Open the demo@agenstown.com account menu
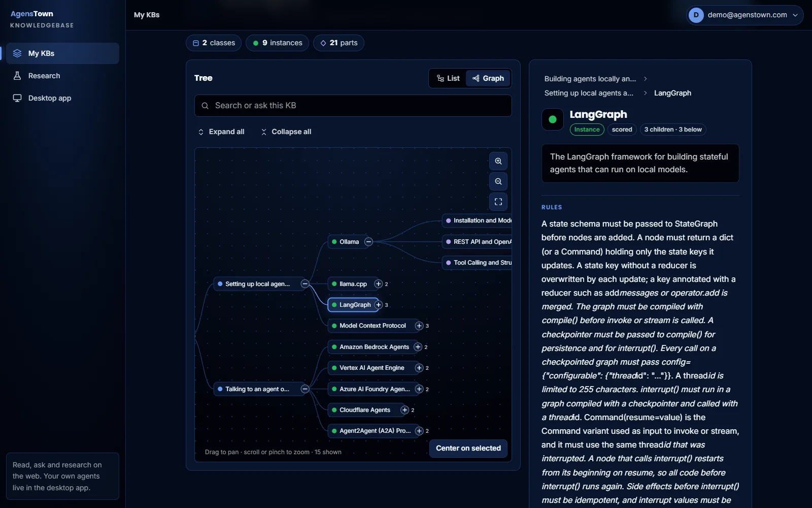The height and width of the screenshot is (508, 812). [x=745, y=15]
